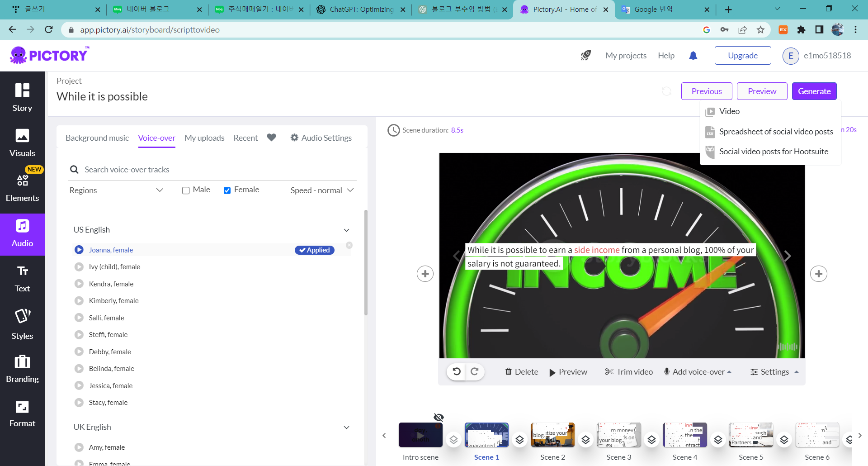The height and width of the screenshot is (466, 868).
Task: Open the Text sidebar section
Action: point(22,279)
